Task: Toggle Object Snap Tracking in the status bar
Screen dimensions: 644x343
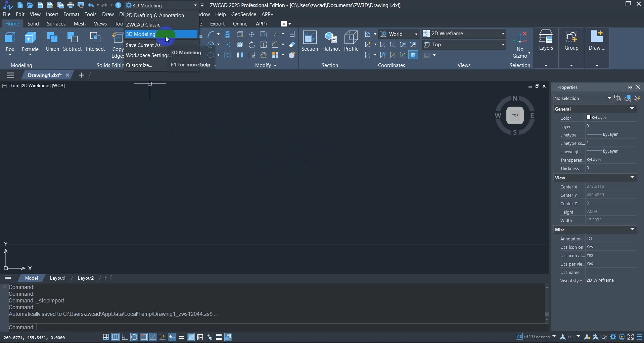Action: 153,337
